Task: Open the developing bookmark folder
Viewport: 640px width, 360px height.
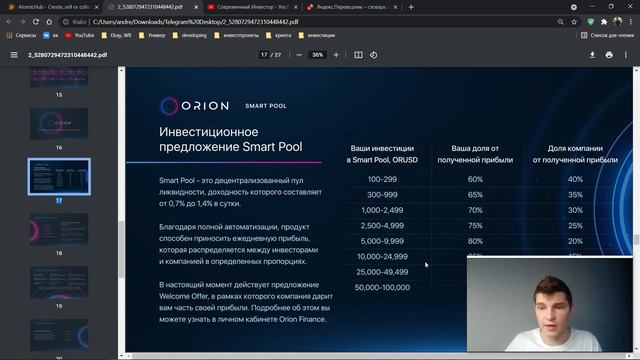Action: pyautogui.click(x=189, y=35)
